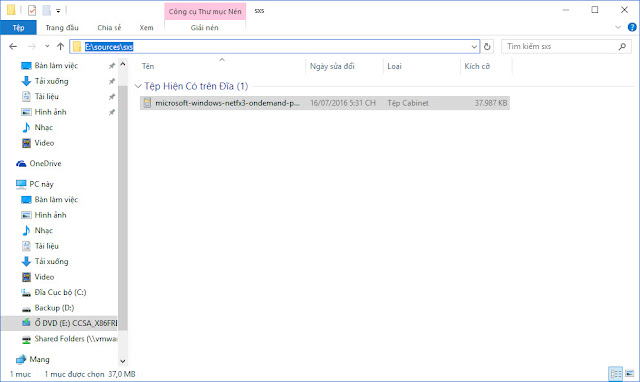Minimize the sxs window
This screenshot has height=382, width=640.
pyautogui.click(x=565, y=10)
